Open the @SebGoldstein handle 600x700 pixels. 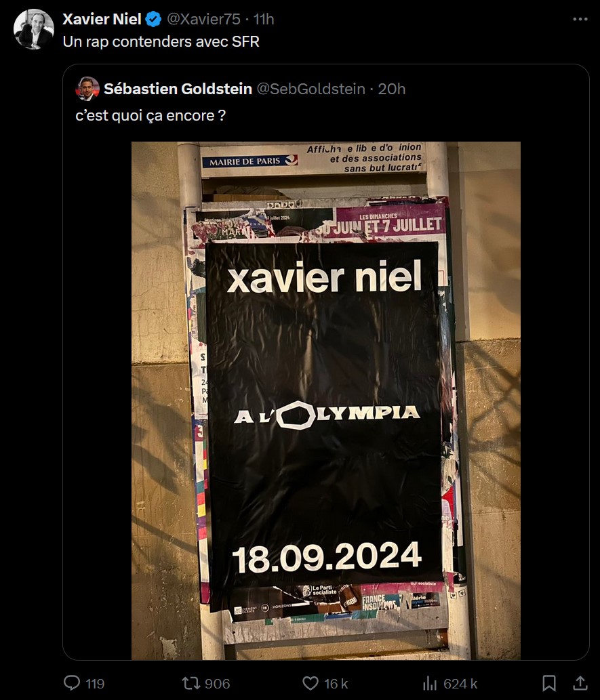click(x=311, y=89)
